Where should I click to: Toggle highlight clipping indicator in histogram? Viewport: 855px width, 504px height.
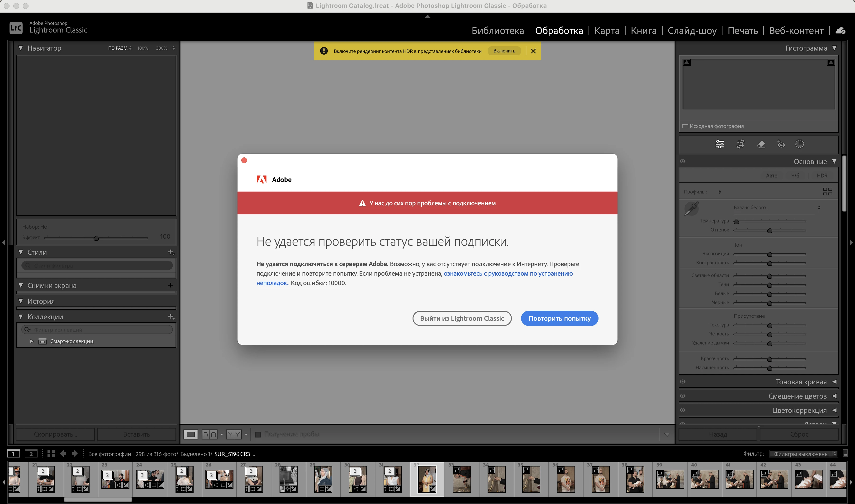(831, 62)
